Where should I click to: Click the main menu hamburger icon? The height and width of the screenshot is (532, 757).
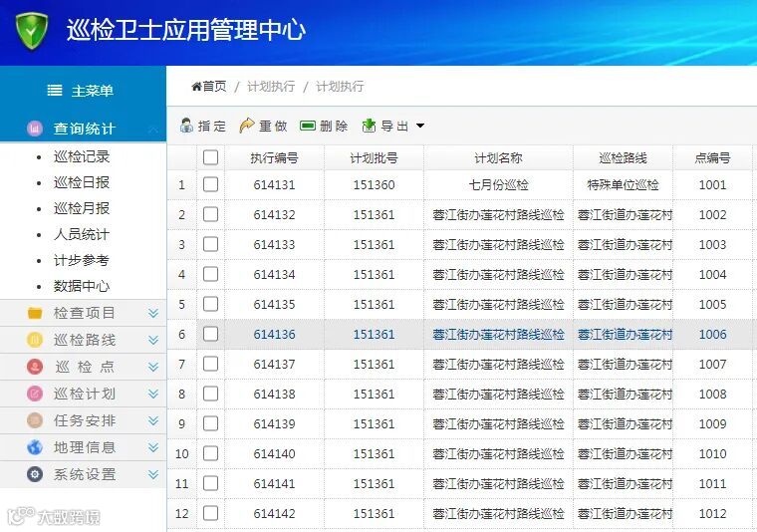(x=55, y=91)
